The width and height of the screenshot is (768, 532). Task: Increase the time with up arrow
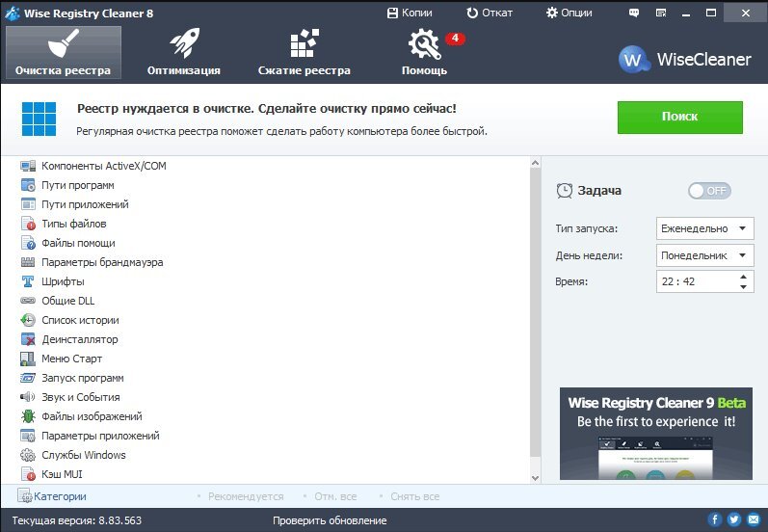(744, 277)
